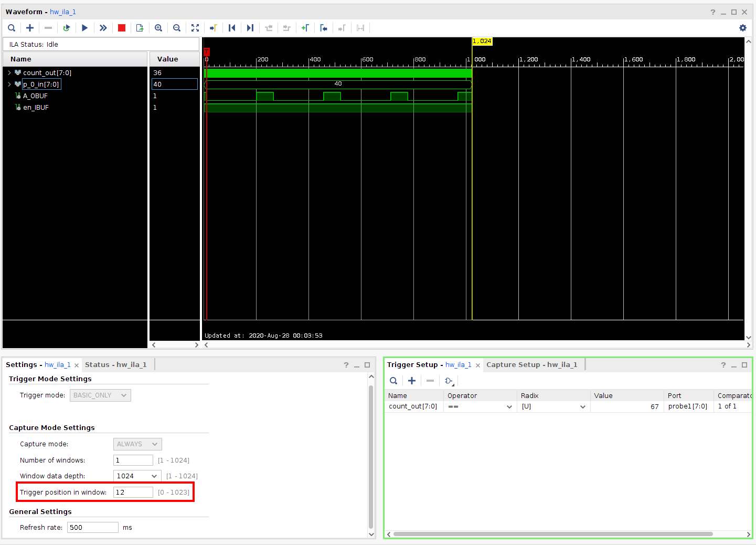
Task: Add a probe to Trigger Setup
Action: pos(412,381)
